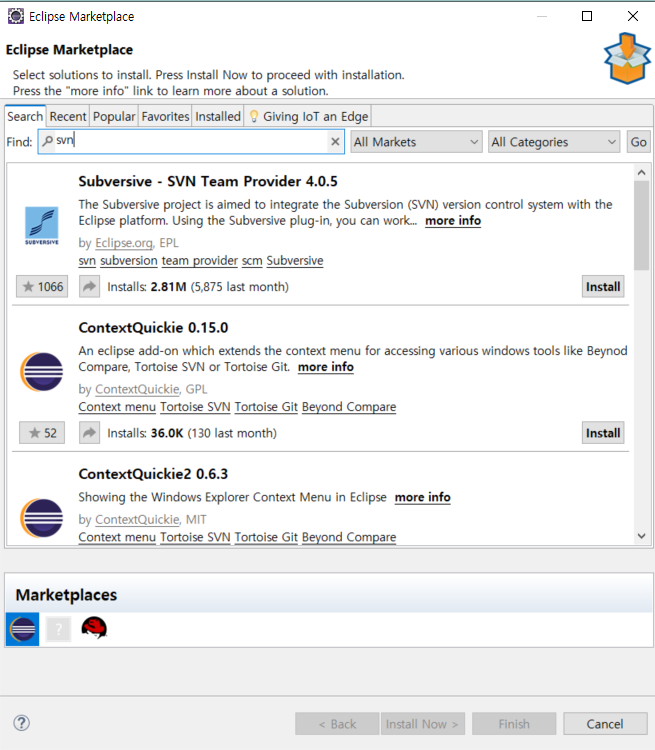Open the All Categories dropdown
Image resolution: width=655 pixels, height=750 pixels.
point(554,142)
